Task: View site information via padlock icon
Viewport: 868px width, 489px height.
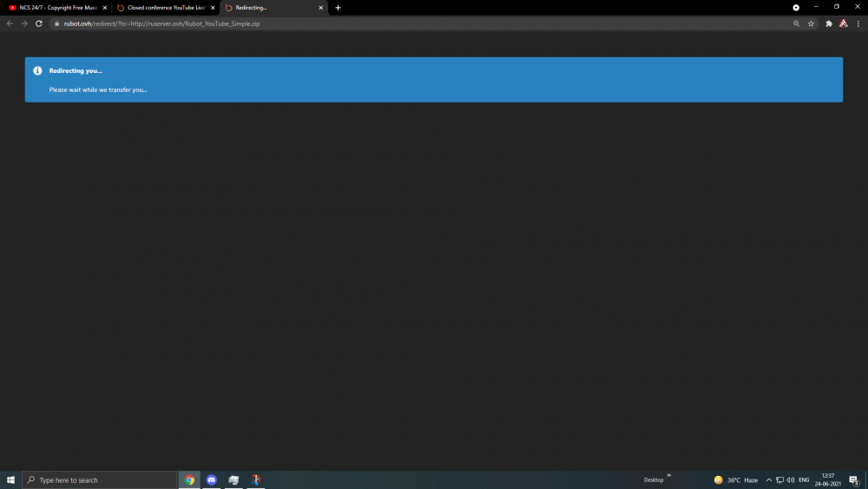Action: click(56, 23)
